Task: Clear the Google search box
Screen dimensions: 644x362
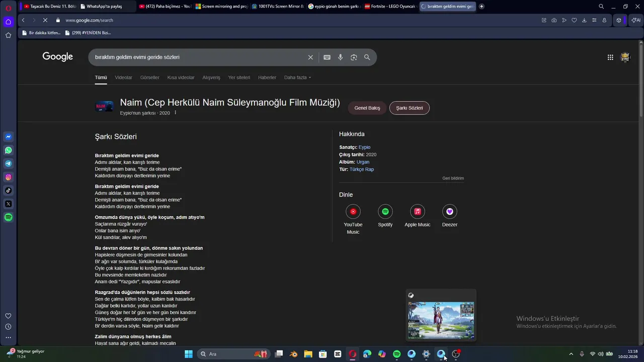Action: click(310, 57)
